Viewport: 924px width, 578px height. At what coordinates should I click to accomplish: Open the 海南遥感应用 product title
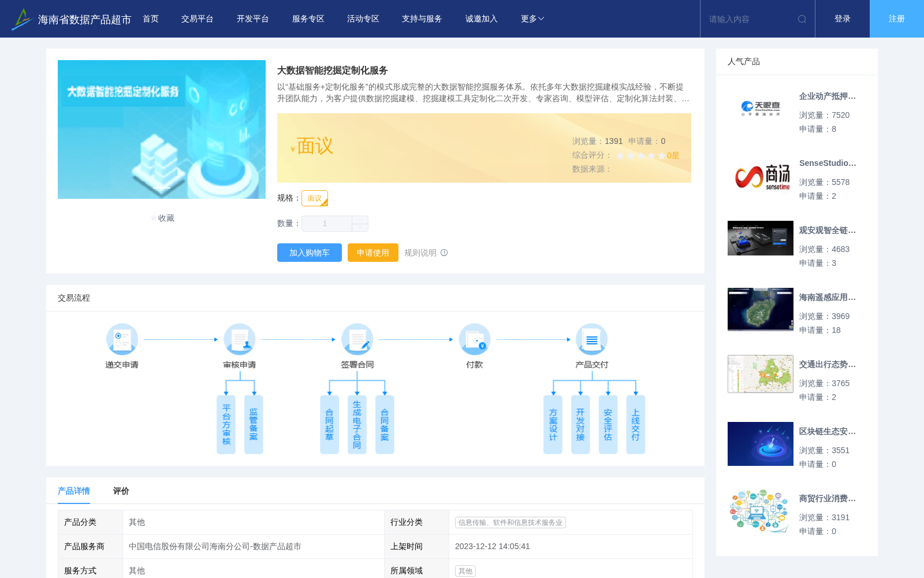pos(828,298)
